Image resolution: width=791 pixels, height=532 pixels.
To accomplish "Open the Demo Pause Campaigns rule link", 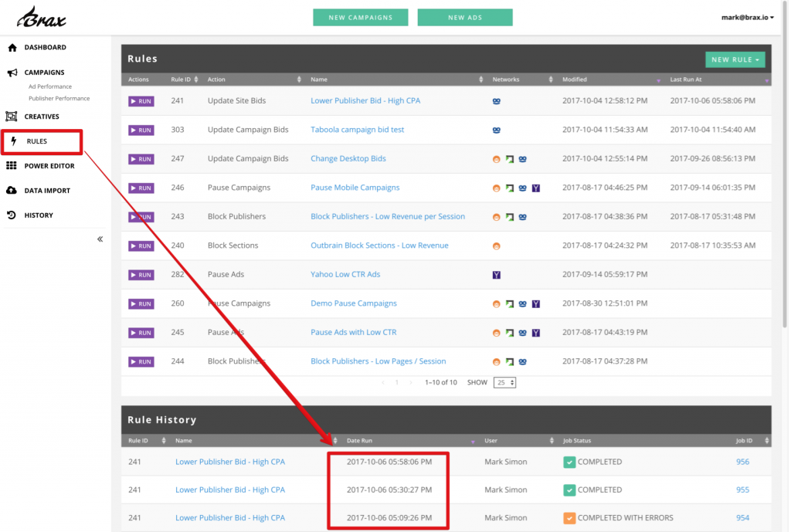I will (x=354, y=303).
